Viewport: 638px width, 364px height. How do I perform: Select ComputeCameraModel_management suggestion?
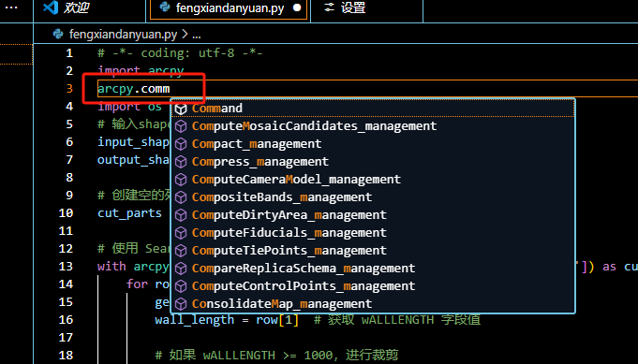[373, 179]
